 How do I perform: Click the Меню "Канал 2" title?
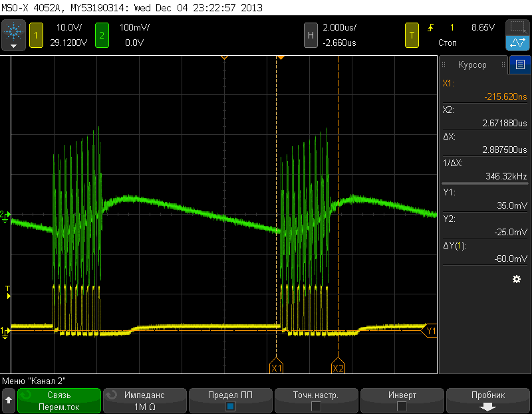(34, 381)
